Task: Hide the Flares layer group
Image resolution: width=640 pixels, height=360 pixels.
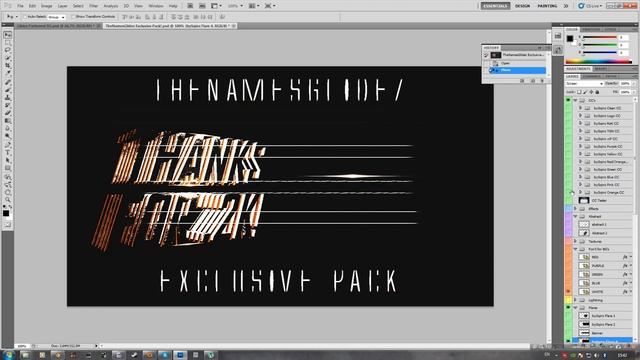Action: click(568, 308)
